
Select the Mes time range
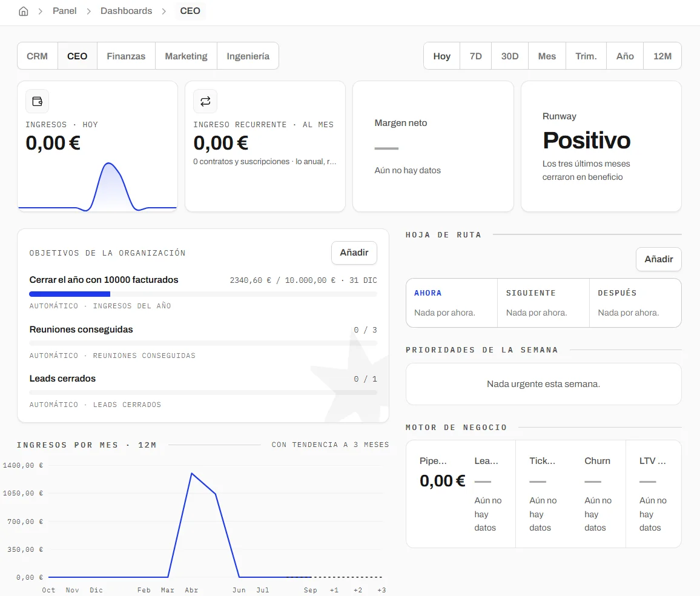tap(547, 56)
